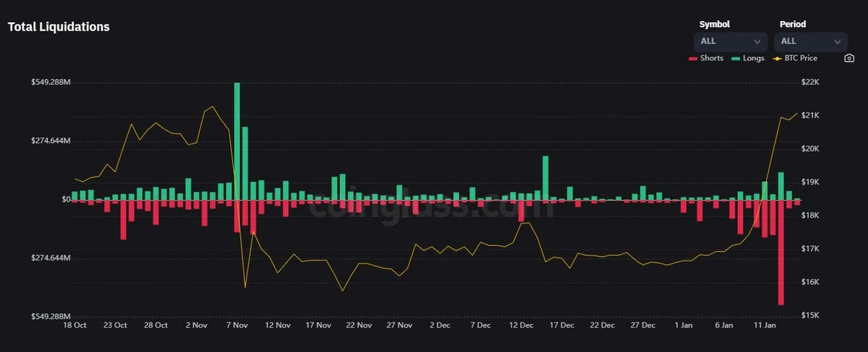Click the $17K price axis label
Viewport: 868px width, 352px height.
[x=810, y=249]
